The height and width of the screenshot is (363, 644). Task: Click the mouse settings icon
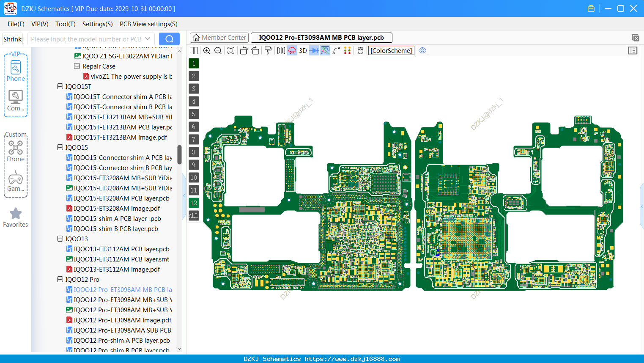point(360,50)
